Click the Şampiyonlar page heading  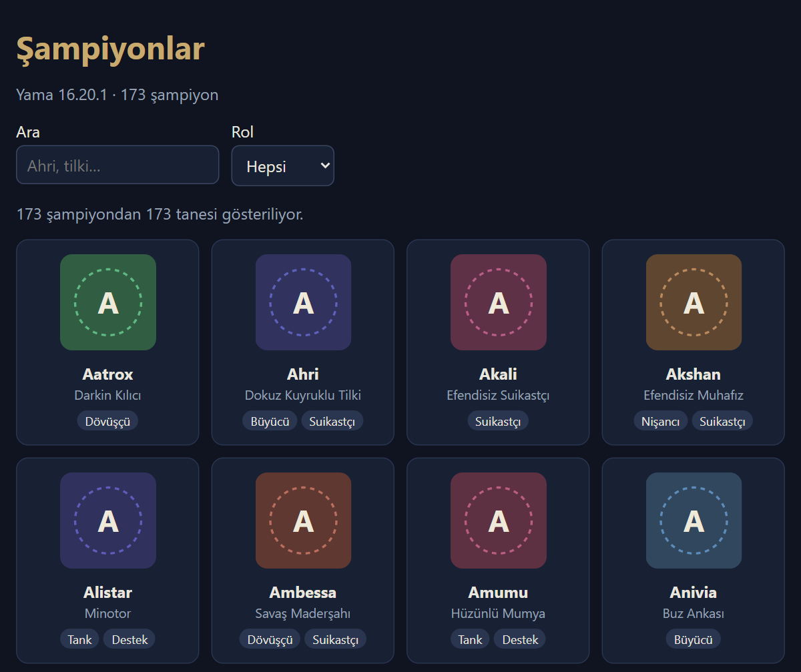click(x=110, y=49)
